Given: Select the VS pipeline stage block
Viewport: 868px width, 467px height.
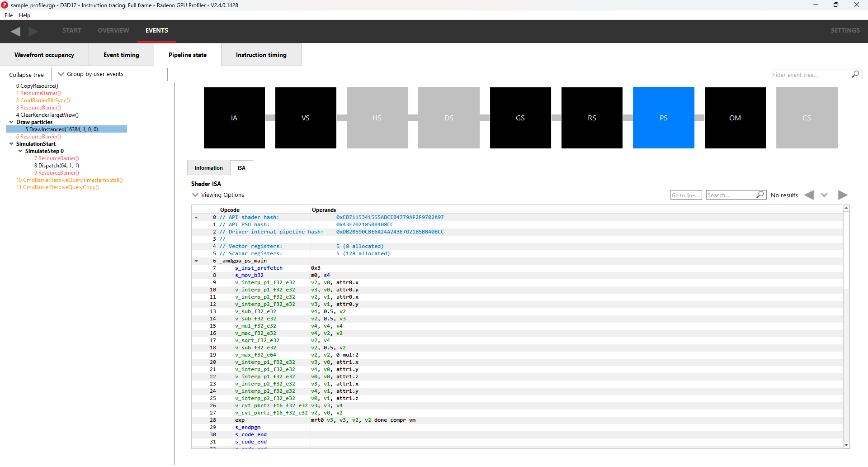Looking at the screenshot, I should pyautogui.click(x=306, y=118).
